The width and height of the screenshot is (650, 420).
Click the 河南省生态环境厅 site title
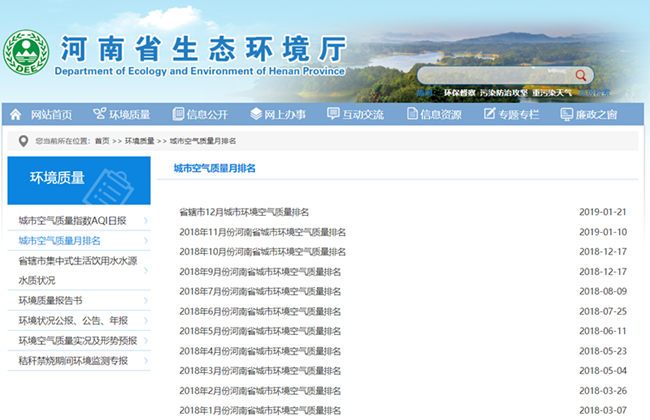pos(204,49)
